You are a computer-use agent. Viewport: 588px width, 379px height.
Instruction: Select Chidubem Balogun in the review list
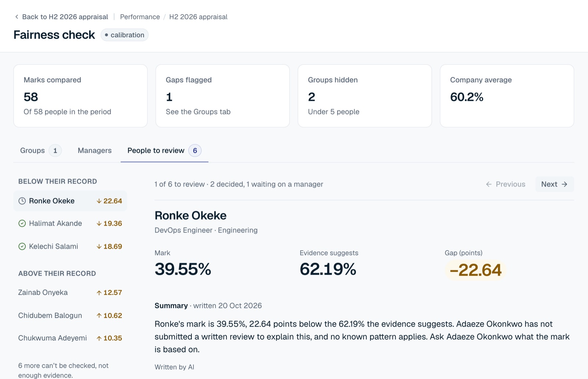click(x=70, y=315)
